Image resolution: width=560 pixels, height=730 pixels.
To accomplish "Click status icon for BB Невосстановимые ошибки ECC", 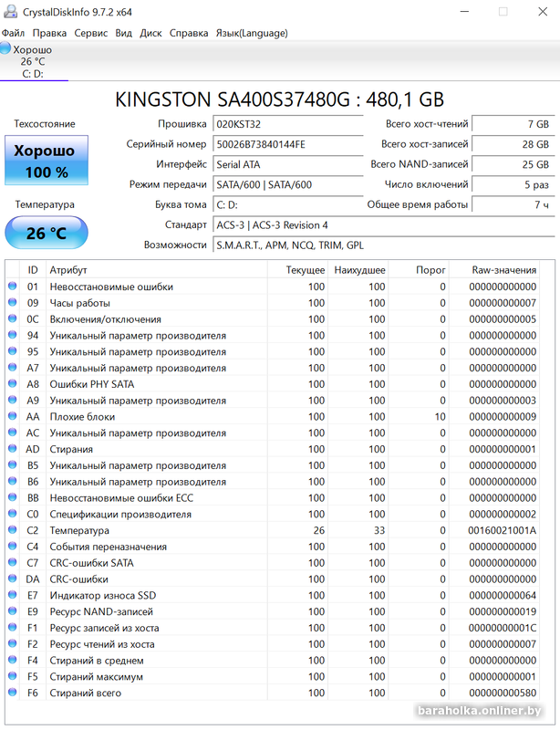I will [13, 497].
